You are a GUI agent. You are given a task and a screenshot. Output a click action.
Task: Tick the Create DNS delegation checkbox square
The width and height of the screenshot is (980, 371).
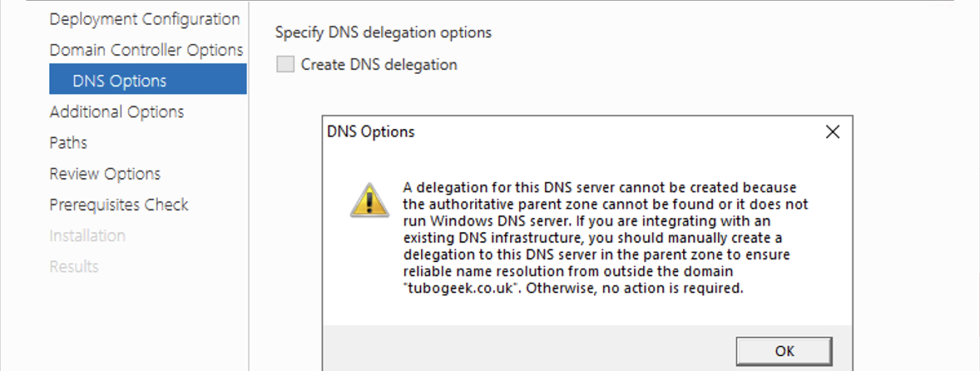tap(285, 65)
